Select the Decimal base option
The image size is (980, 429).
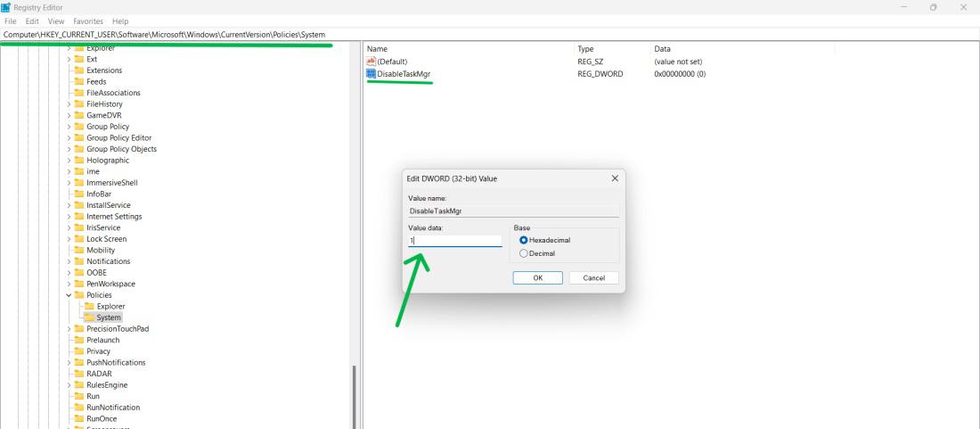pyautogui.click(x=524, y=254)
